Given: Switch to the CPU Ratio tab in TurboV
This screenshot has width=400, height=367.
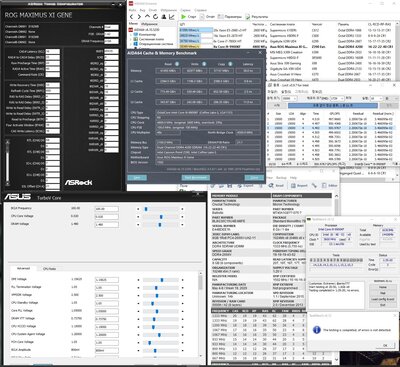Looking at the screenshot, I should click(x=49, y=268).
